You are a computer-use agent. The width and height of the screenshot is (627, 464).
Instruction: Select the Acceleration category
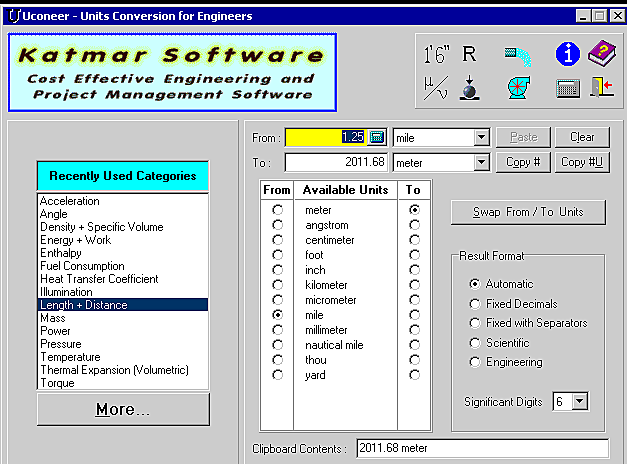[x=122, y=201]
